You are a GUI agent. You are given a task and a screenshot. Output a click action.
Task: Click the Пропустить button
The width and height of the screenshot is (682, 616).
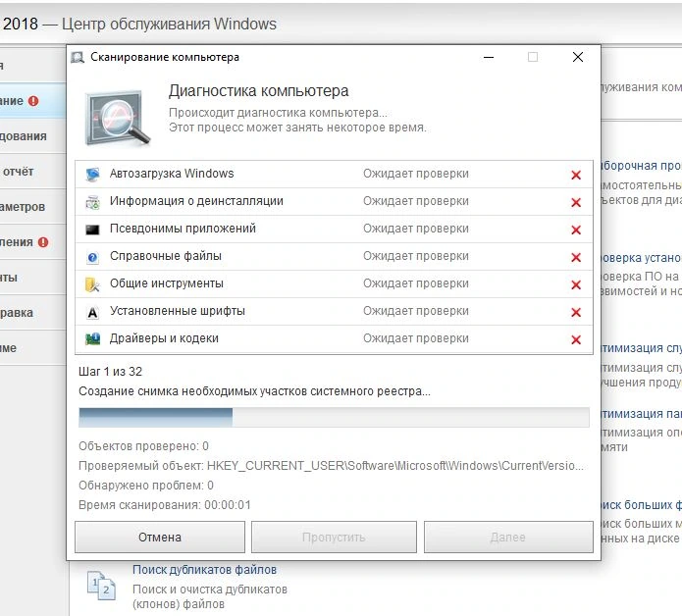tap(334, 538)
